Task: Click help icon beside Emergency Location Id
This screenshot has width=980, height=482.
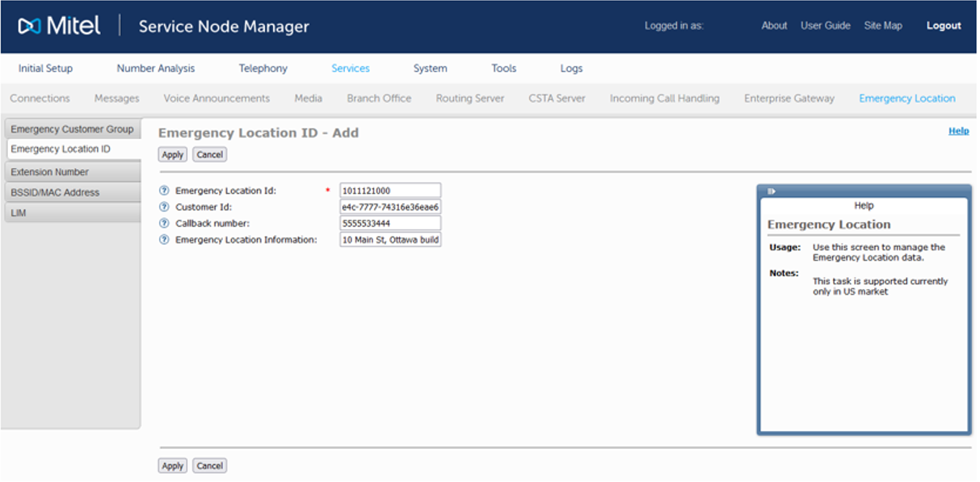Action: [164, 191]
